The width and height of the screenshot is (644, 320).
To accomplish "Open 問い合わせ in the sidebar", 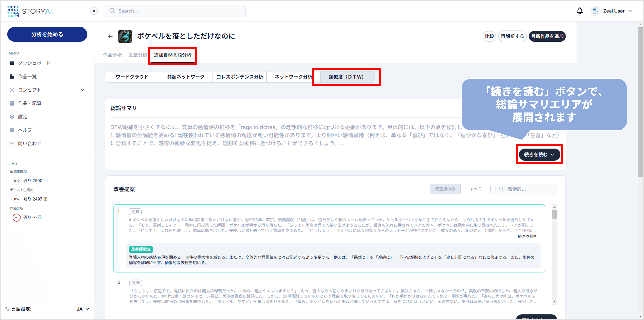I will click(30, 143).
